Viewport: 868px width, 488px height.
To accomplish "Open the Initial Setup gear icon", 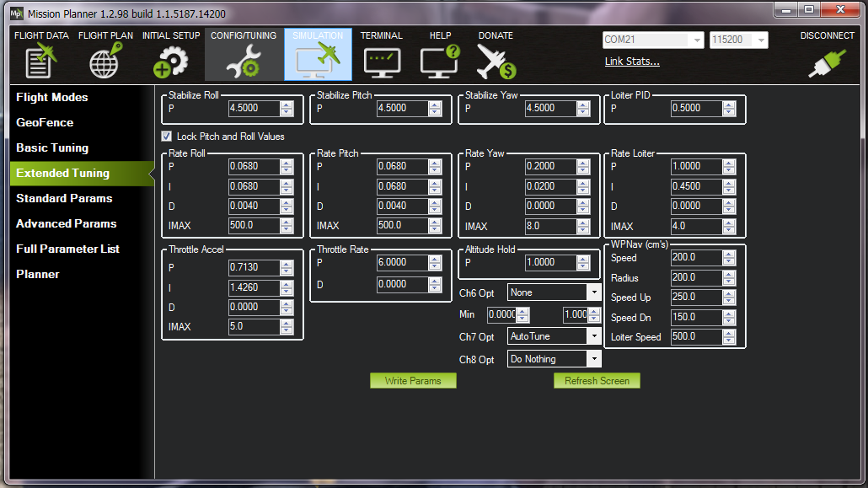I will tap(170, 62).
